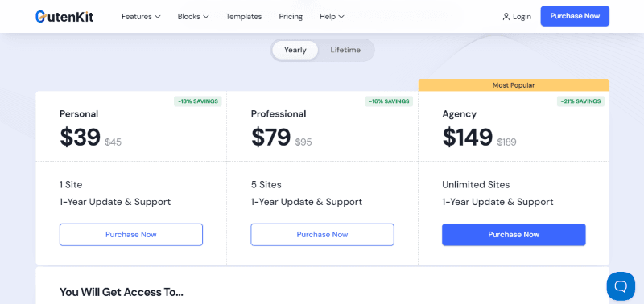Switch billing to Lifetime

point(345,50)
